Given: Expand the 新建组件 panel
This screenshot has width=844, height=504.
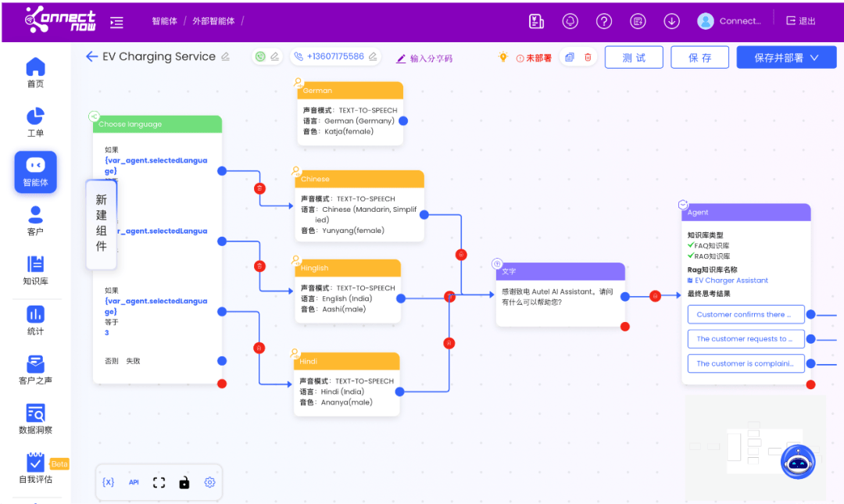Looking at the screenshot, I should point(101,223).
